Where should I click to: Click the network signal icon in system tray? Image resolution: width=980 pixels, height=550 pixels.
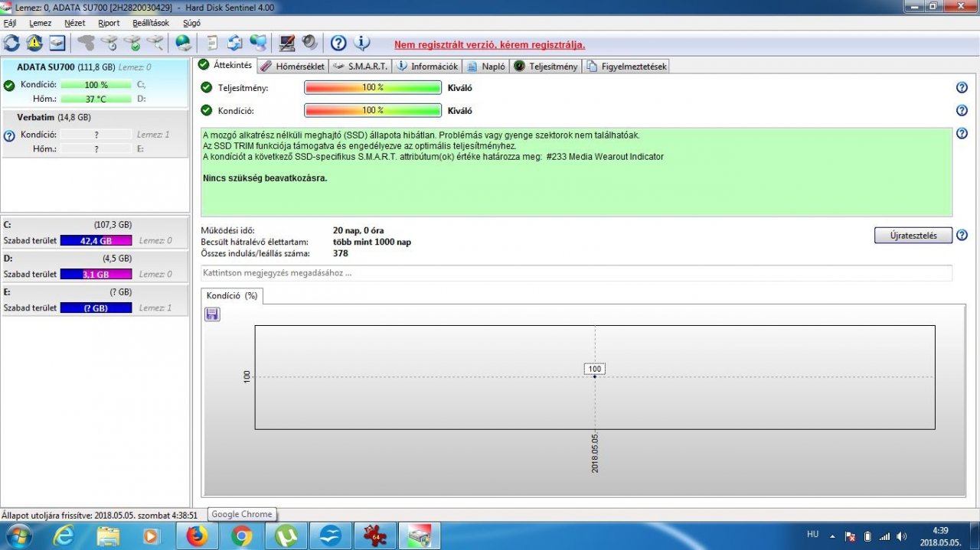point(884,536)
